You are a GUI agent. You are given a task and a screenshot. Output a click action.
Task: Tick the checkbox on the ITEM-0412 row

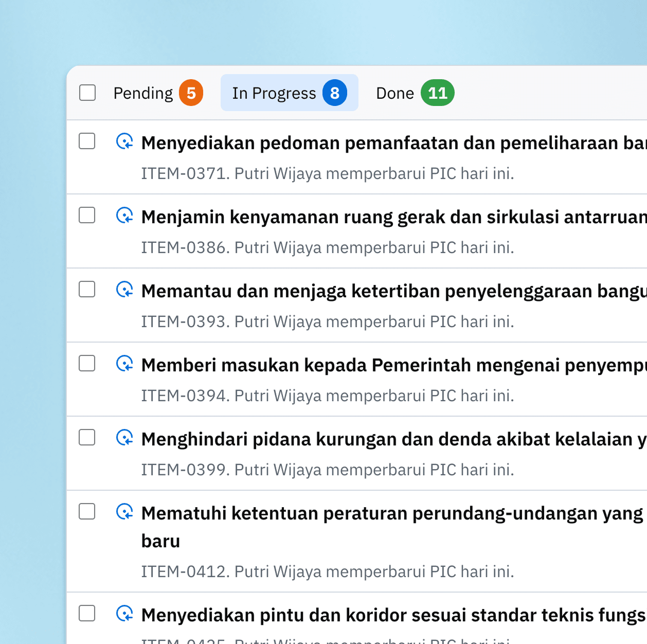tap(87, 511)
